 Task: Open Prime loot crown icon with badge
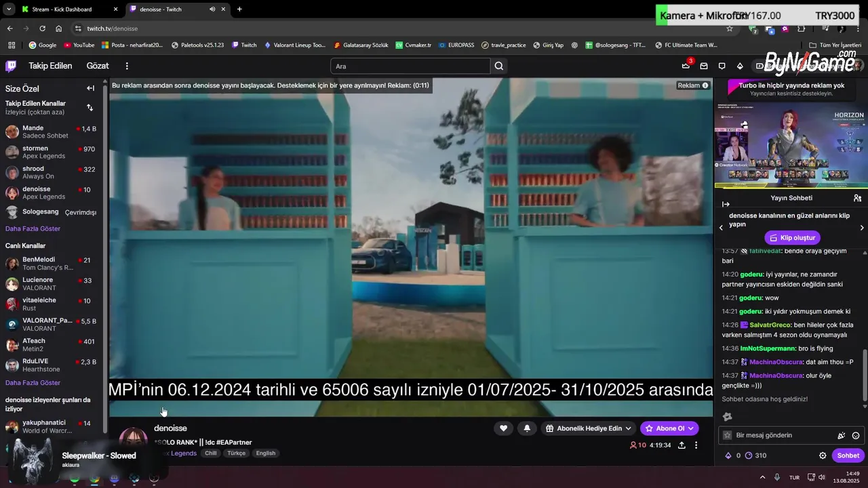point(686,66)
